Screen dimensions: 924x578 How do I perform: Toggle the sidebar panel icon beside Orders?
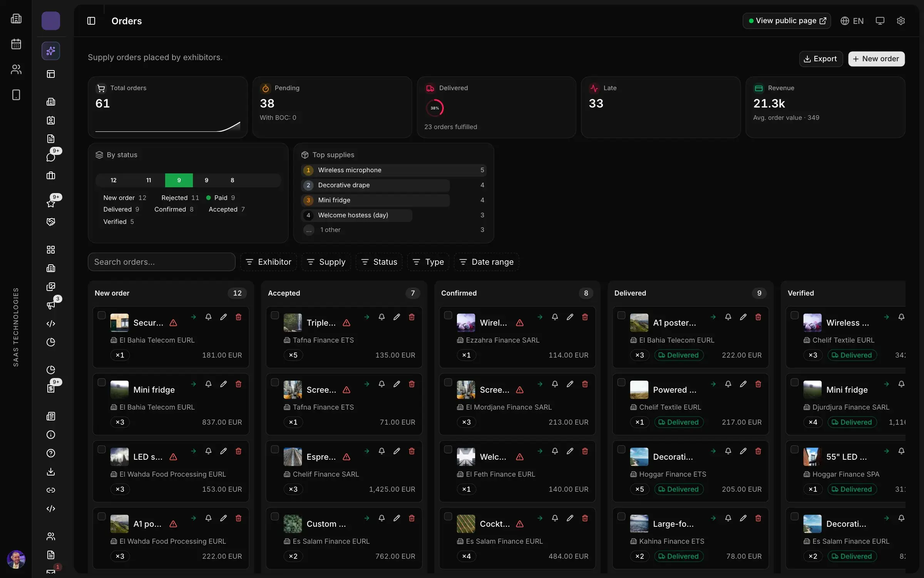[x=91, y=21]
